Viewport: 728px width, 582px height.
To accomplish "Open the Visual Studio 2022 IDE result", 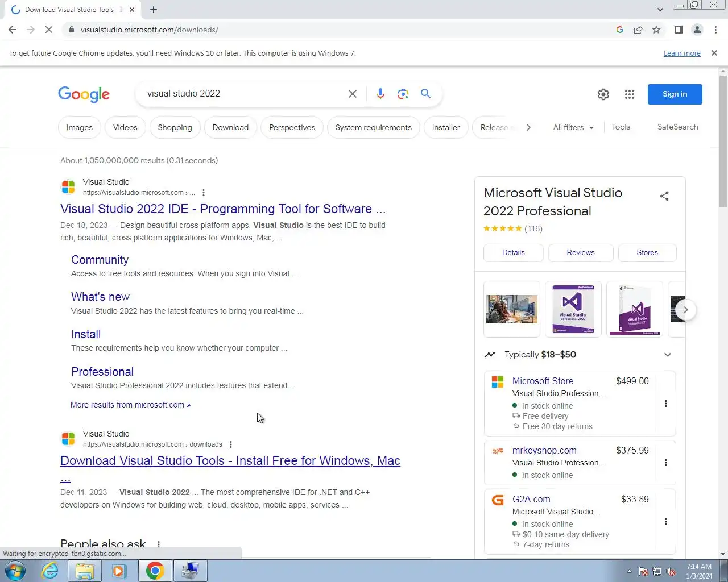I will [x=223, y=209].
